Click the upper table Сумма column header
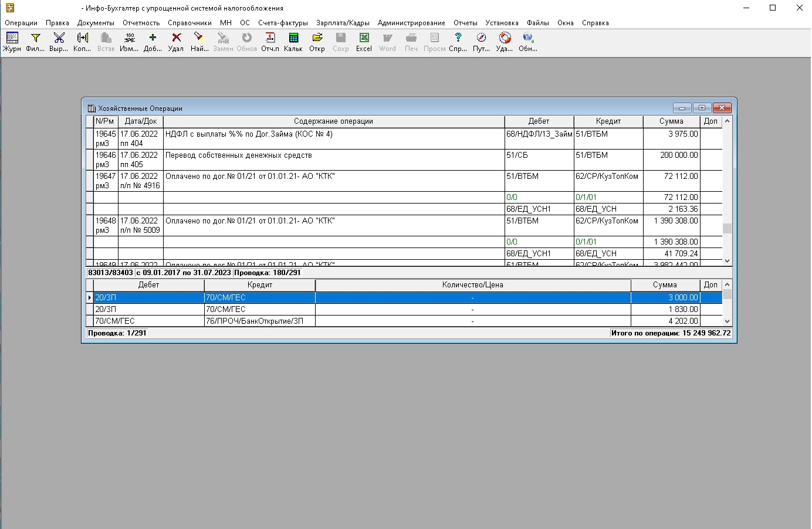812x529 pixels. (671, 121)
